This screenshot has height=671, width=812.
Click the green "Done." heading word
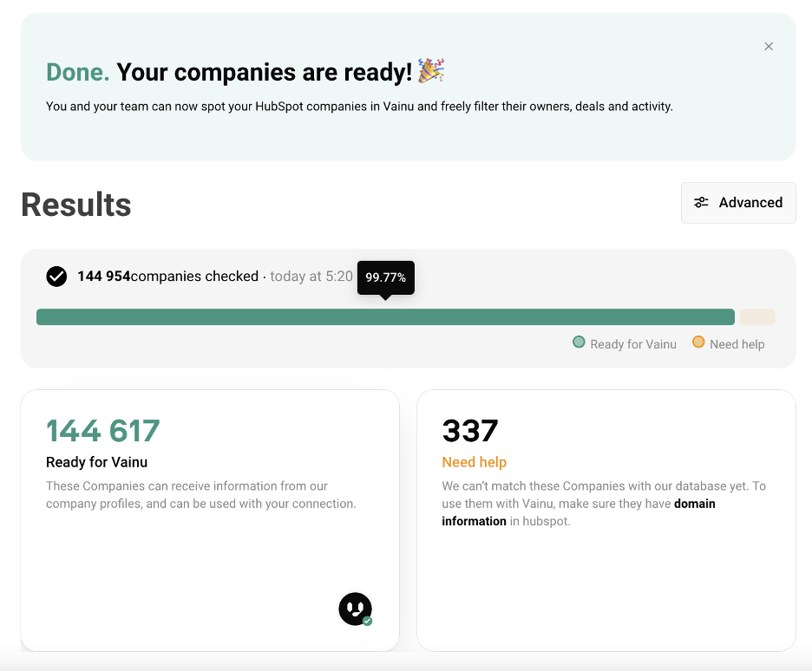pyautogui.click(x=77, y=72)
